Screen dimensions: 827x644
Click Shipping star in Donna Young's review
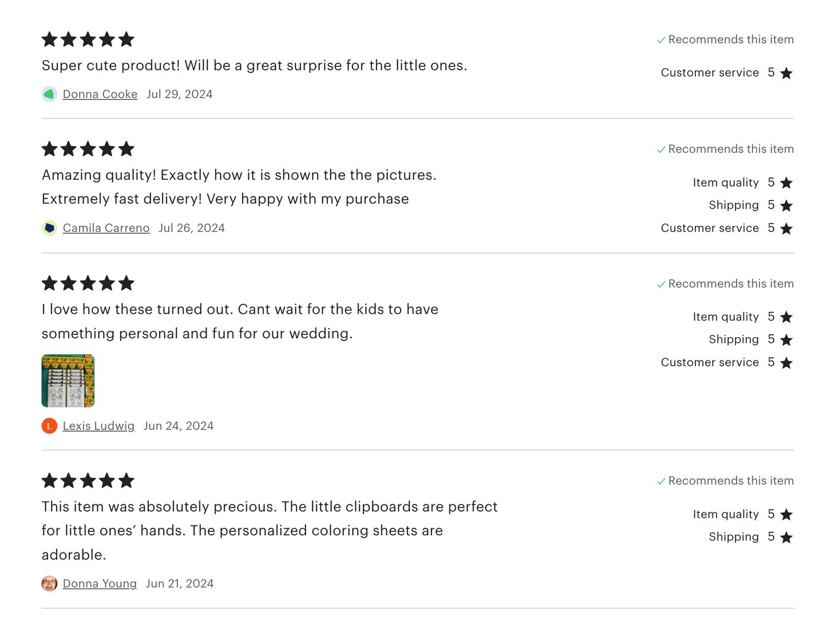(x=786, y=537)
